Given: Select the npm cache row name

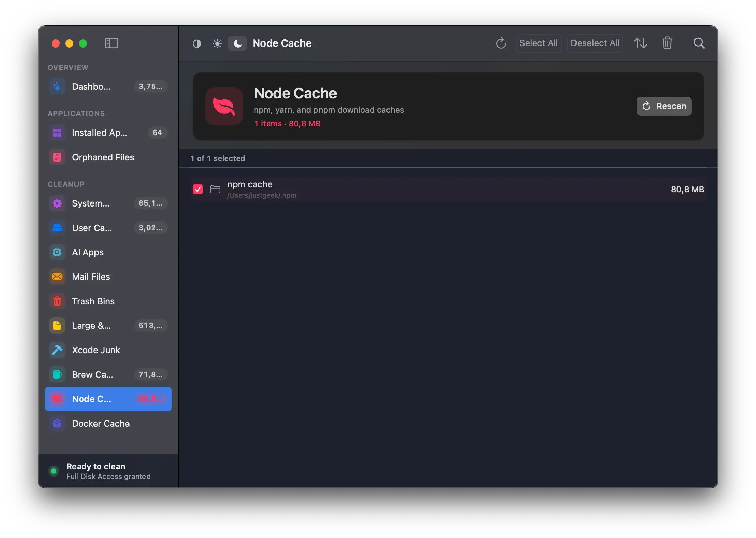Looking at the screenshot, I should click(x=250, y=184).
